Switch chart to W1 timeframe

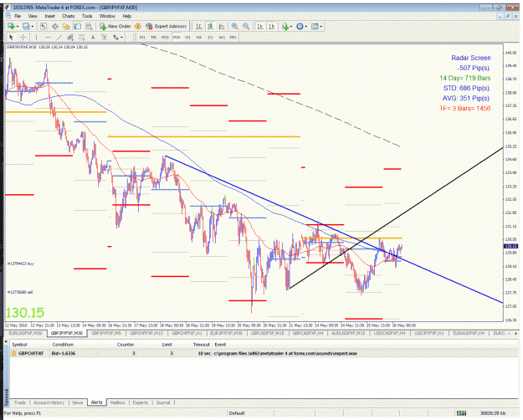[222, 38]
